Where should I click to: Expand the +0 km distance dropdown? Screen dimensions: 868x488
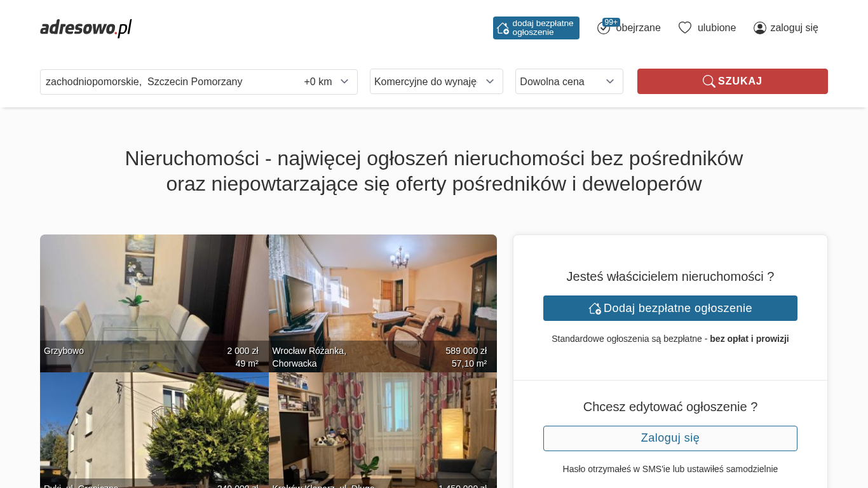pyautogui.click(x=327, y=82)
